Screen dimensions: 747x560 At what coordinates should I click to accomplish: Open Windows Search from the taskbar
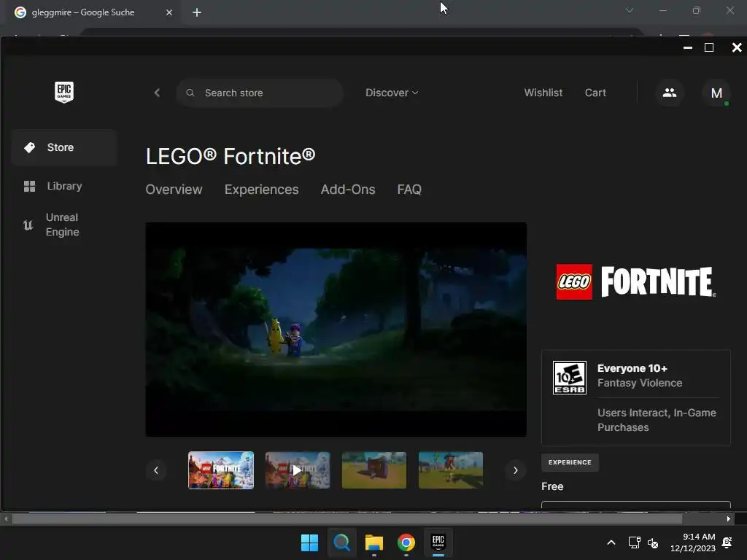tap(341, 542)
